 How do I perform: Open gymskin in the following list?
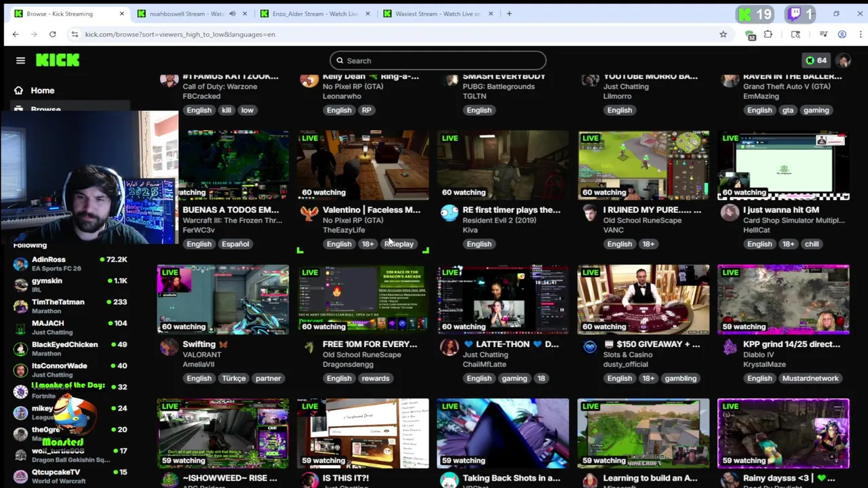71,285
